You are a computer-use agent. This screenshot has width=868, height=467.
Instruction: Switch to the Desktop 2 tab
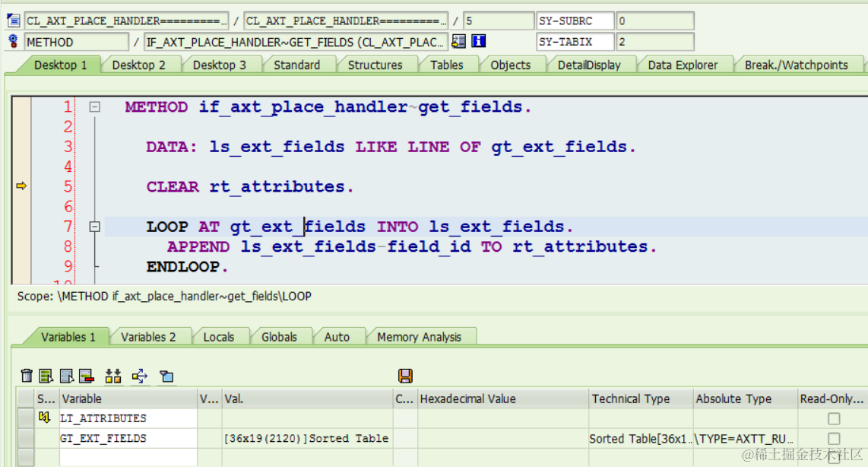[139, 65]
